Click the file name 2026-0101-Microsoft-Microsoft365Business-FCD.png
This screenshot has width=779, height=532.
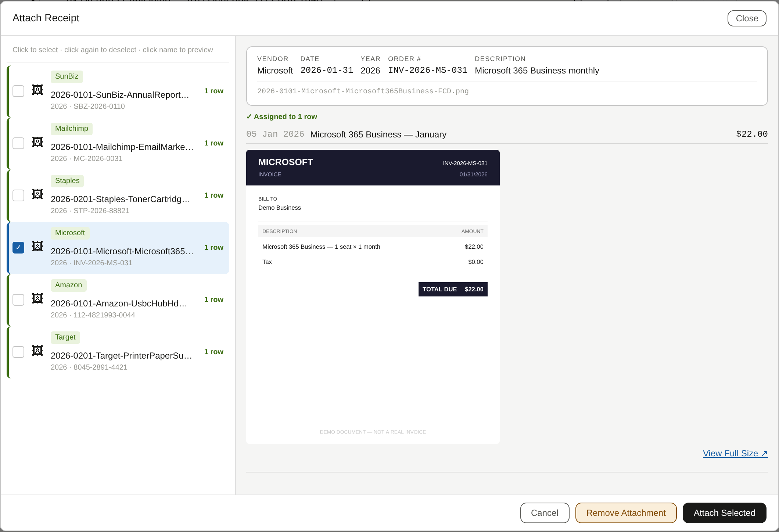coord(363,91)
